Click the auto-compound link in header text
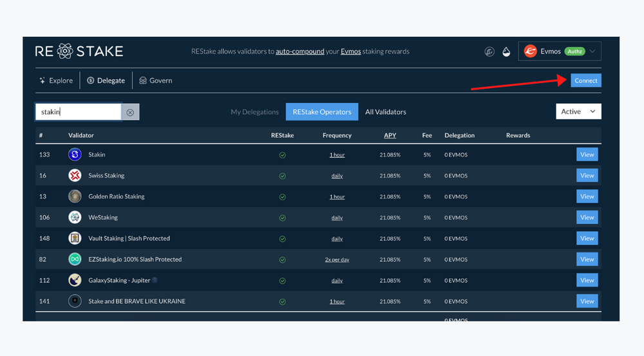Image resolution: width=644 pixels, height=356 pixels. pyautogui.click(x=299, y=52)
